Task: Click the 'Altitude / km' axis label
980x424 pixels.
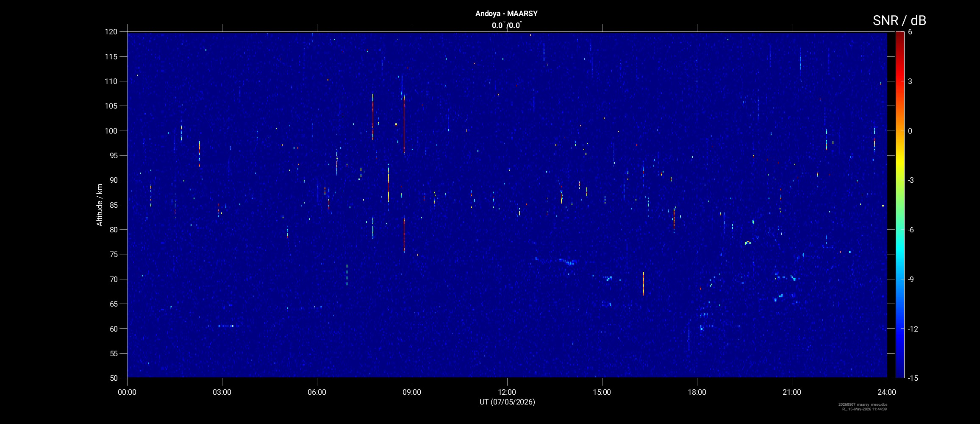Action: click(x=100, y=205)
